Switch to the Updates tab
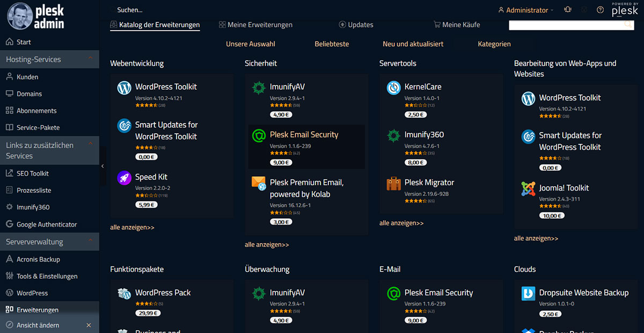The image size is (644, 333). click(356, 25)
